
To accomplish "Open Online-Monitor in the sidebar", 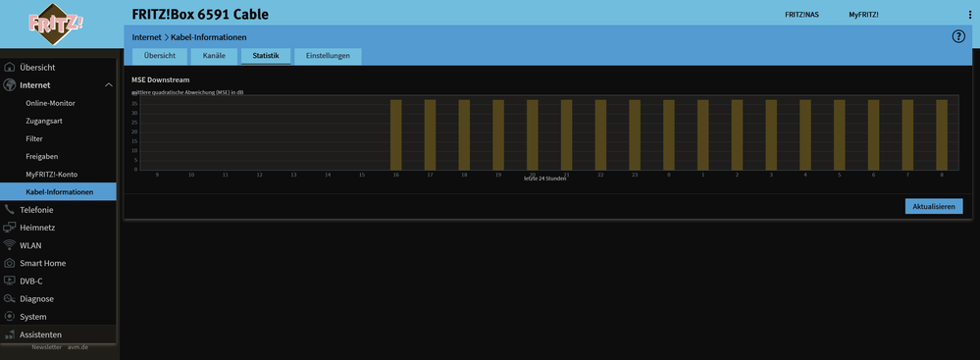I will click(x=50, y=103).
